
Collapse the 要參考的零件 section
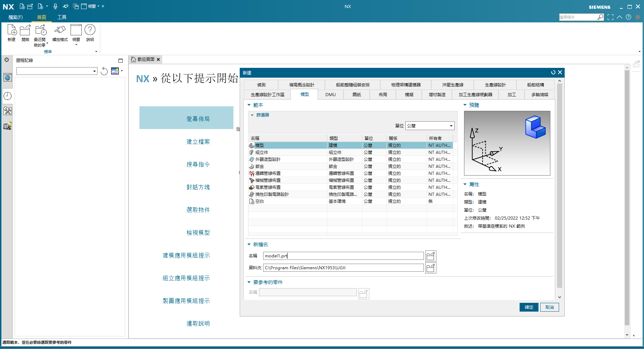[249, 282]
